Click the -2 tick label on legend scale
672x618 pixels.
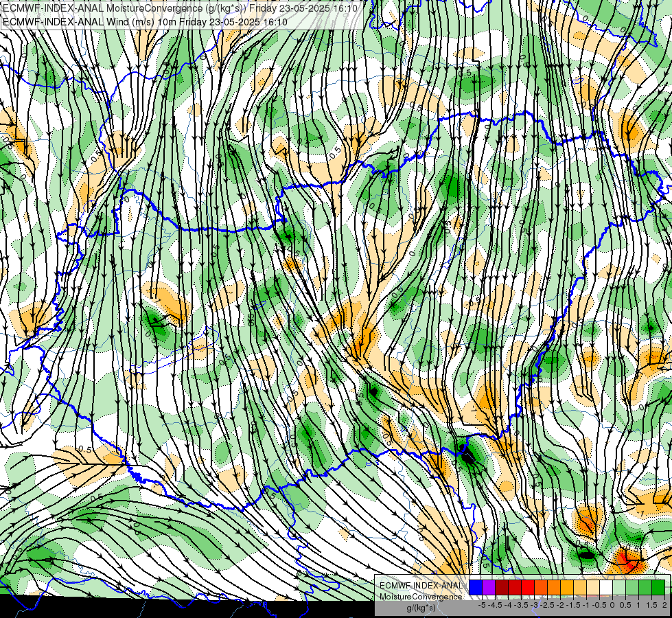point(560,605)
